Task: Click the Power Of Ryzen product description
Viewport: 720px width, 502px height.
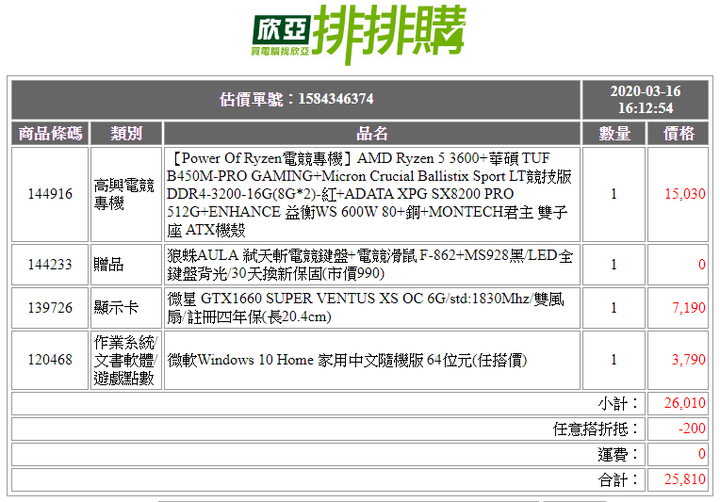Action: tap(370, 194)
